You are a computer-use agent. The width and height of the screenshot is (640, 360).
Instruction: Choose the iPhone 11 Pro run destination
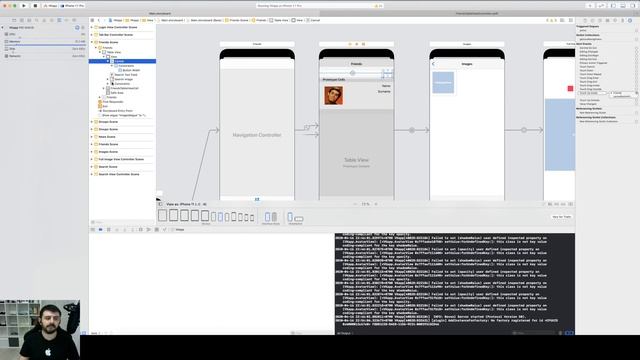(x=73, y=6)
